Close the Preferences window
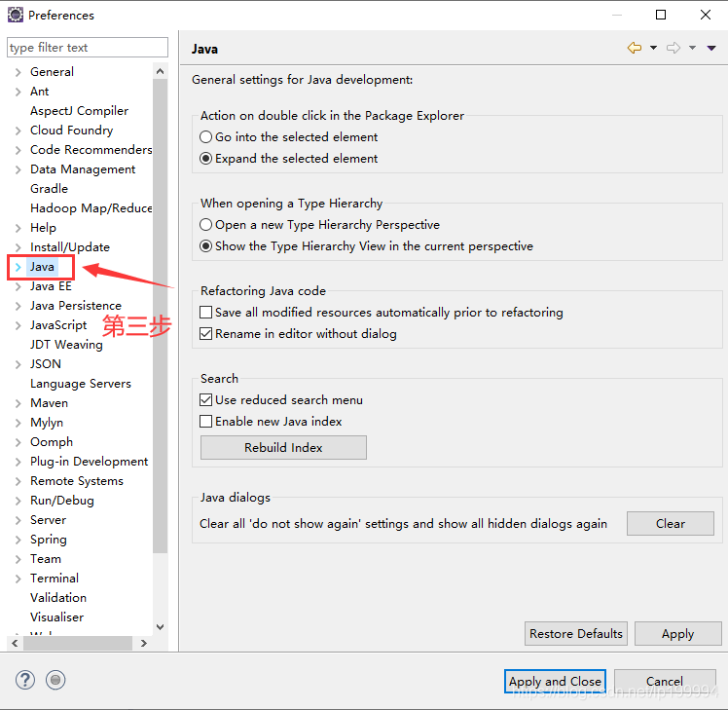The height and width of the screenshot is (710, 728). pos(706,15)
